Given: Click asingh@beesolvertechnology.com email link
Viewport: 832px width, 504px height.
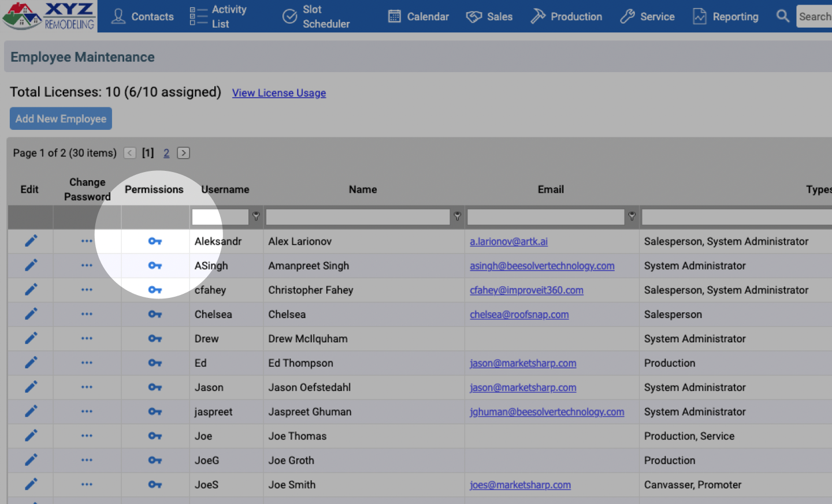Looking at the screenshot, I should (x=542, y=266).
